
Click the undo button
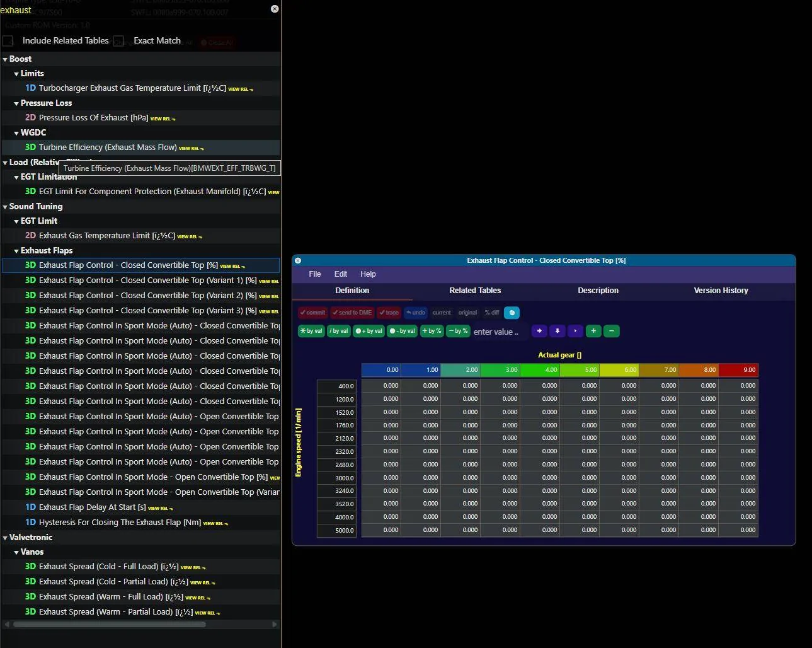(x=416, y=313)
